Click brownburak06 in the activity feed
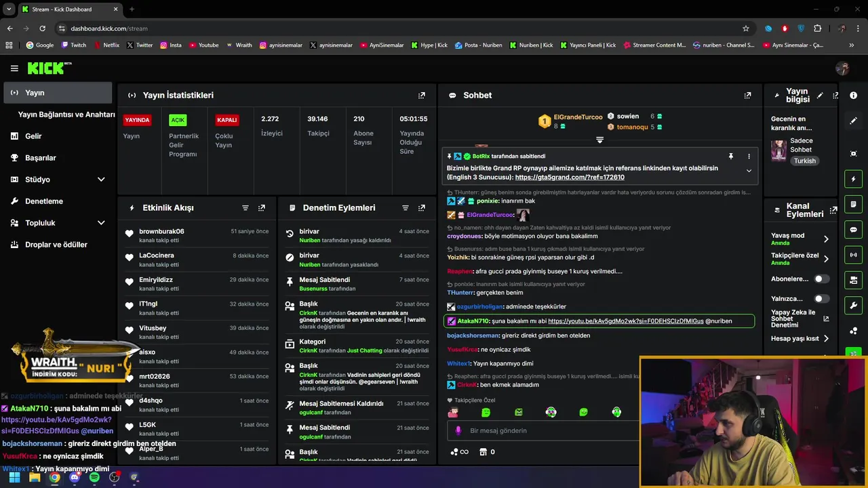The height and width of the screenshot is (488, 868). (161, 232)
